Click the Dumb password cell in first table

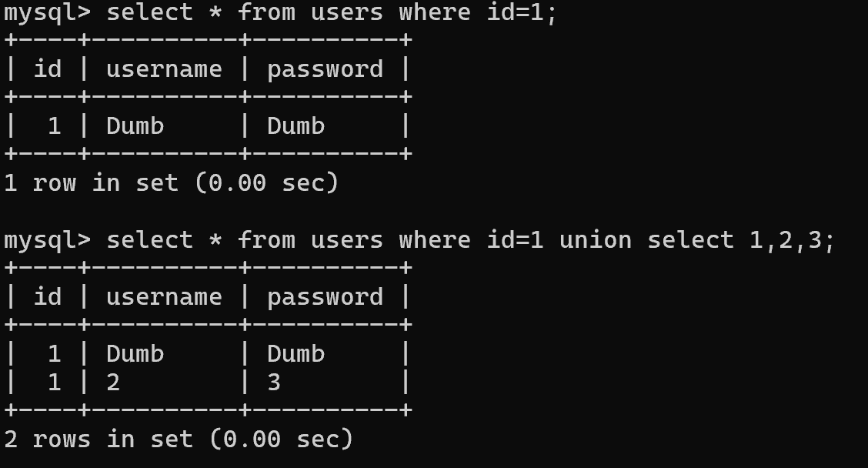[295, 125]
